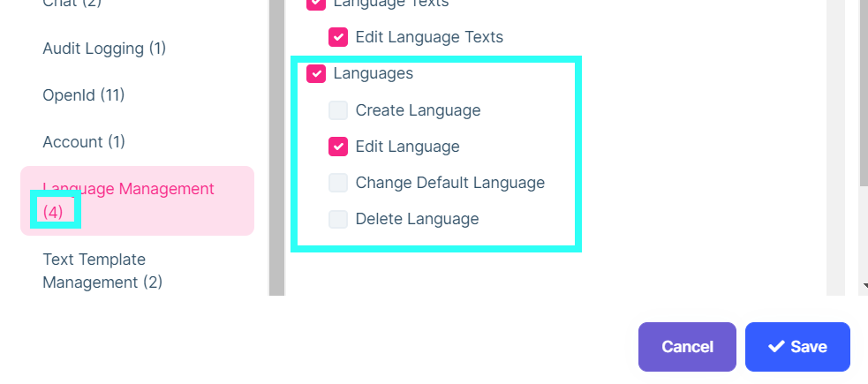The height and width of the screenshot is (384, 868).
Task: Uncheck the Languages parent checkbox
Action: point(316,74)
